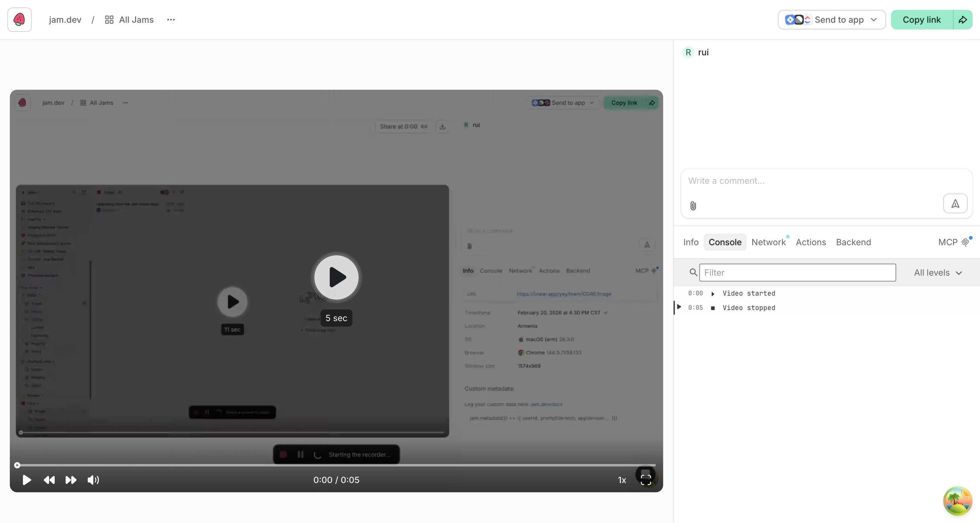Click into the console Filter input field
980x523 pixels.
click(797, 273)
